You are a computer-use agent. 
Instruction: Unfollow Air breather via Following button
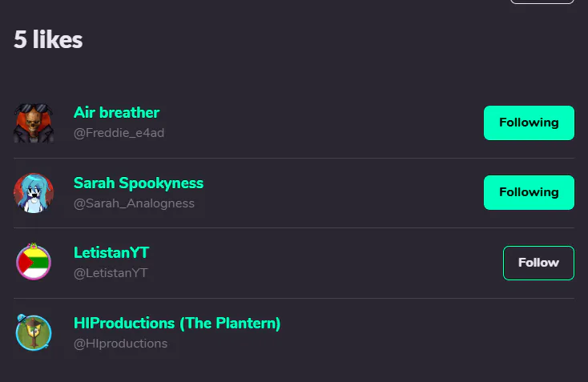[529, 123]
